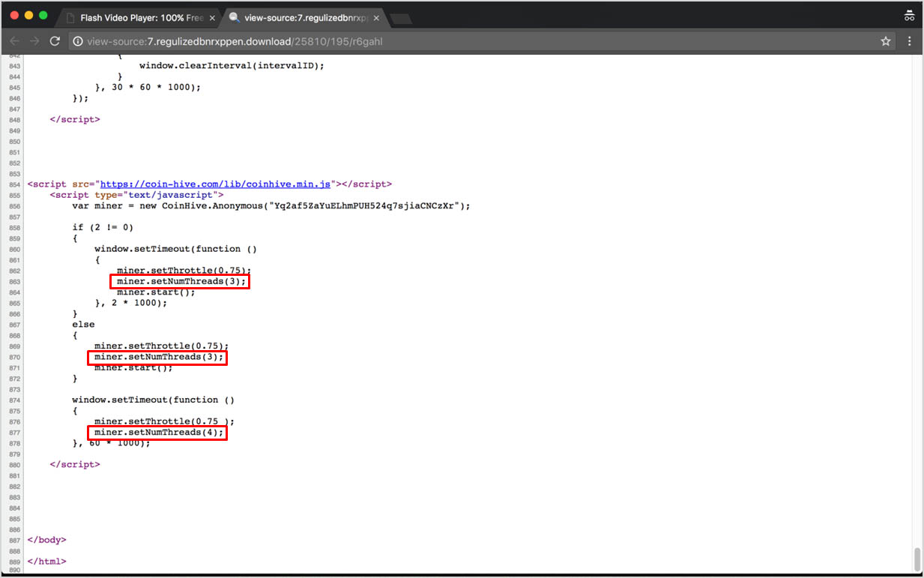924x578 pixels.
Task: Open Chrome's three-dot menu
Action: click(x=910, y=41)
